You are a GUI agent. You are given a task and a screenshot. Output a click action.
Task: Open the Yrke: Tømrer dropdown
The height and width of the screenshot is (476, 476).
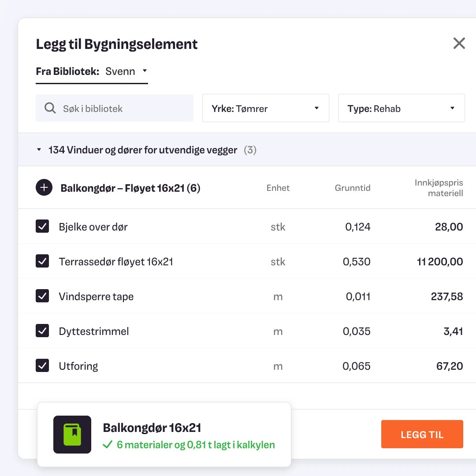[x=266, y=108]
